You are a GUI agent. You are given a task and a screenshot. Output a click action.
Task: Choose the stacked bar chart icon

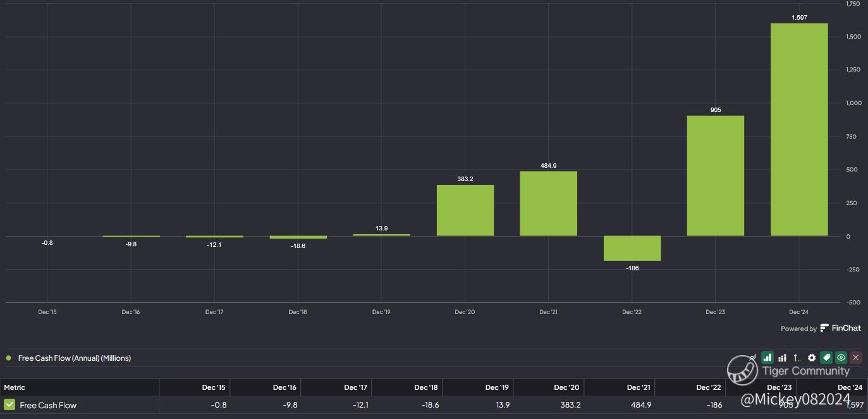pyautogui.click(x=782, y=358)
